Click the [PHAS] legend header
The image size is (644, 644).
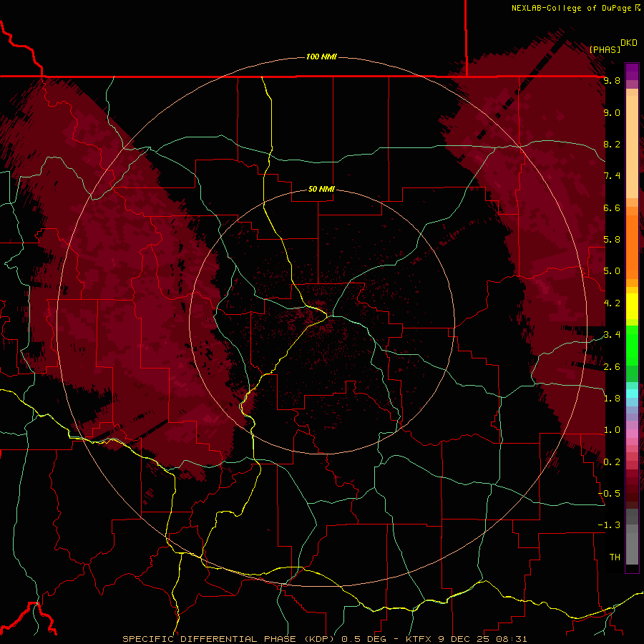coord(605,49)
